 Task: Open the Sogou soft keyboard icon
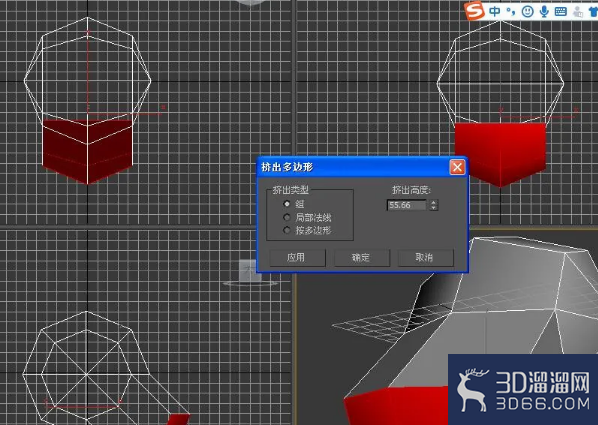561,11
